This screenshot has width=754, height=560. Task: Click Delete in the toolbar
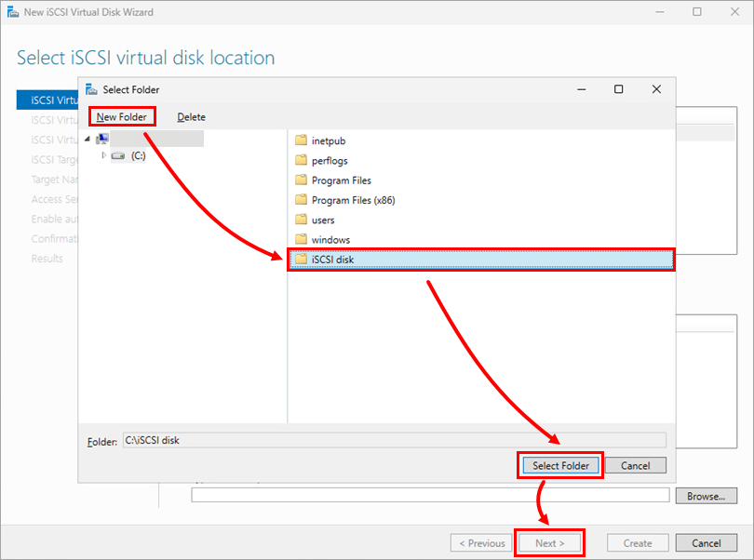point(192,117)
